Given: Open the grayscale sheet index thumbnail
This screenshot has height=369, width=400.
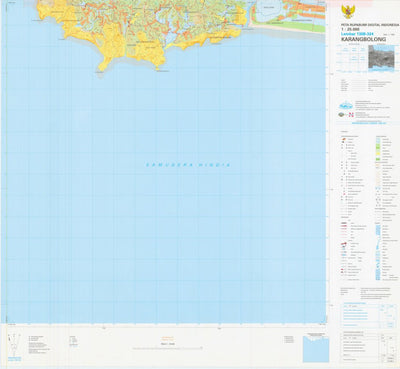Looking at the screenshot, I should (x=381, y=57).
